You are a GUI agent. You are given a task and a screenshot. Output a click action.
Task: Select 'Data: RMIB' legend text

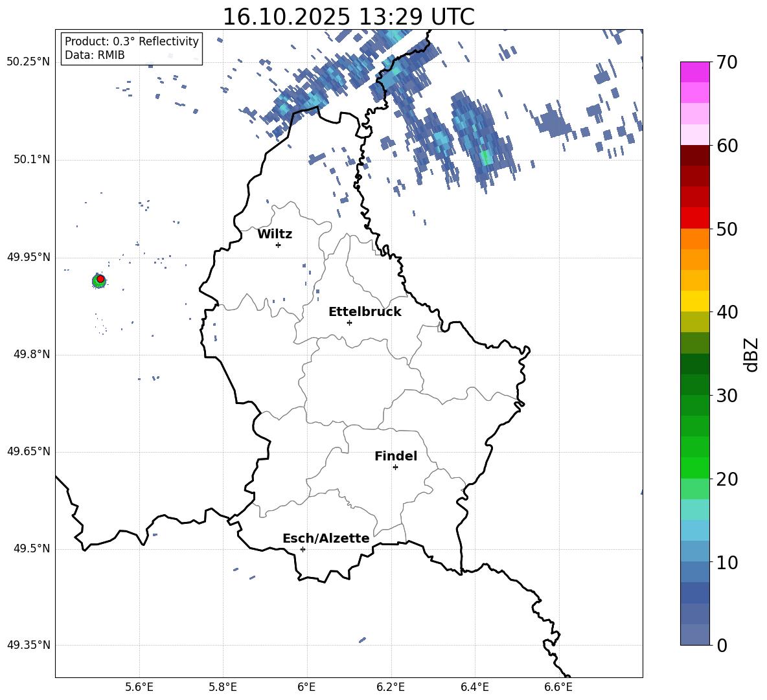coord(95,55)
